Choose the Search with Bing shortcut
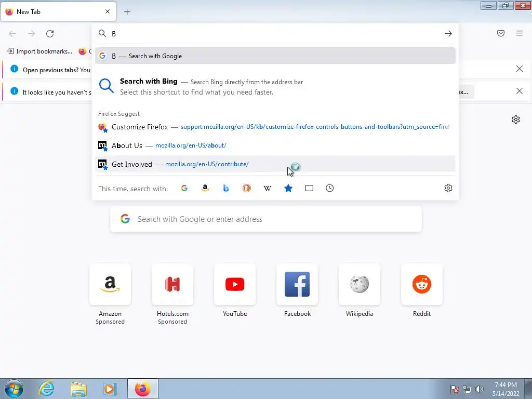This screenshot has width=532, height=399. point(275,87)
